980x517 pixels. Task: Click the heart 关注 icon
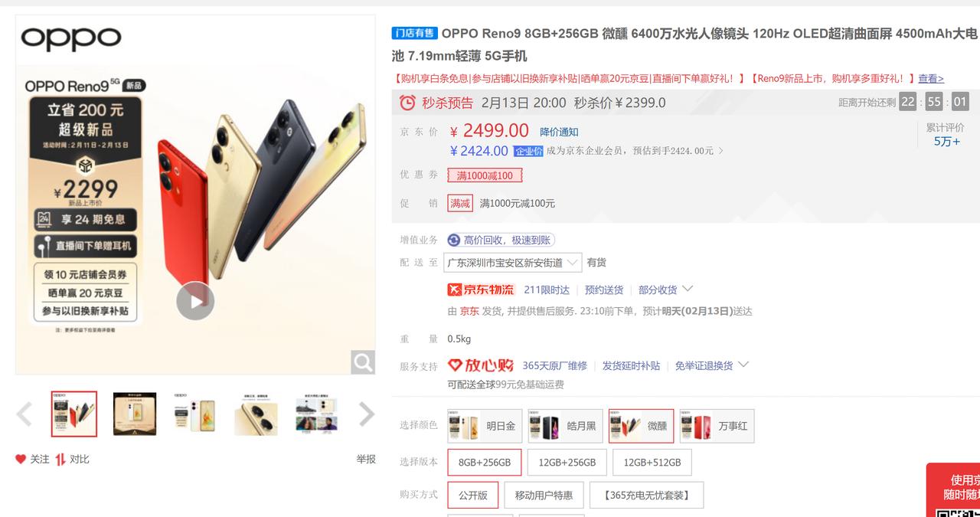click(21, 459)
